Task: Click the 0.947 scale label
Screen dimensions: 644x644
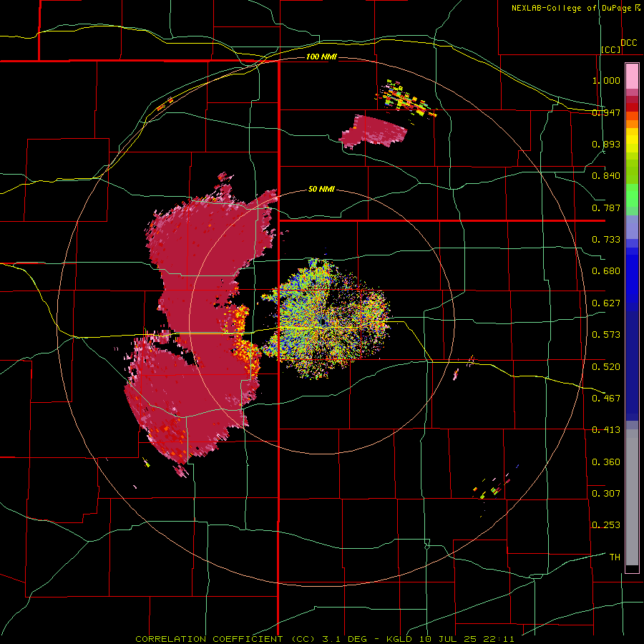Action: click(x=606, y=112)
